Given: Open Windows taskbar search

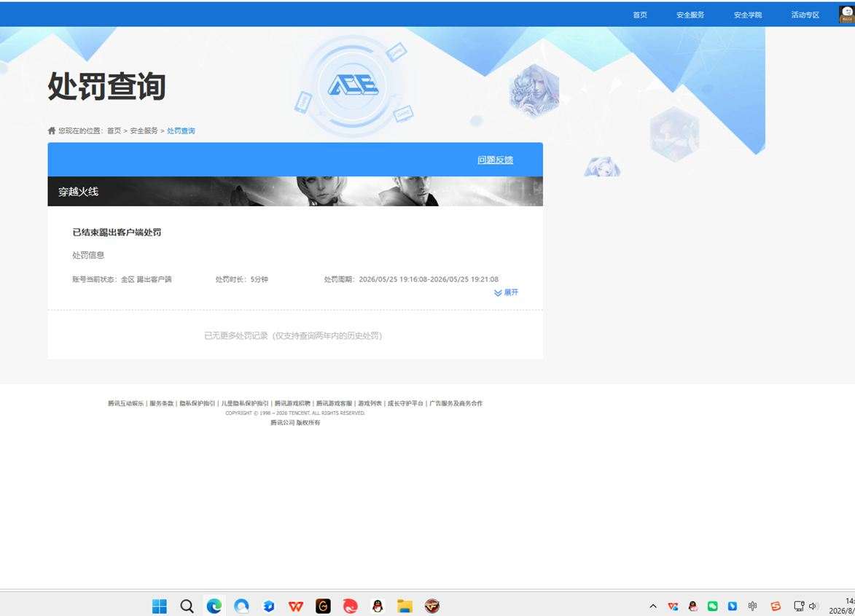Looking at the screenshot, I should (x=187, y=607).
